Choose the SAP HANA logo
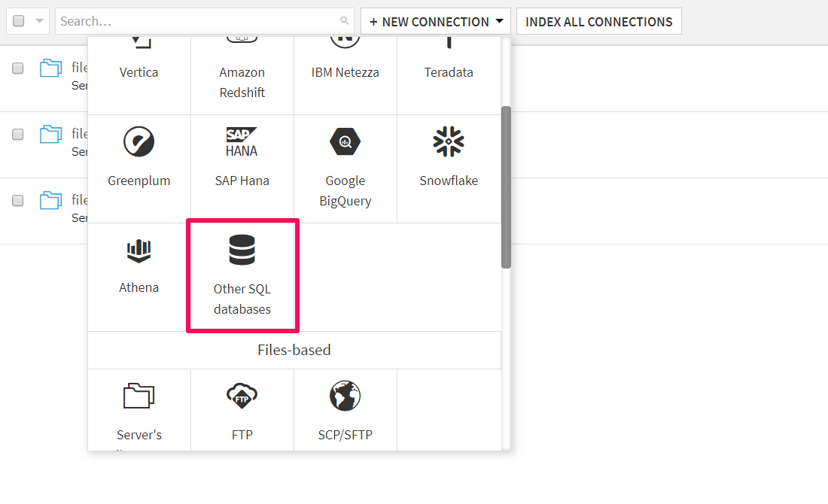This screenshot has width=828, height=504. 242,141
